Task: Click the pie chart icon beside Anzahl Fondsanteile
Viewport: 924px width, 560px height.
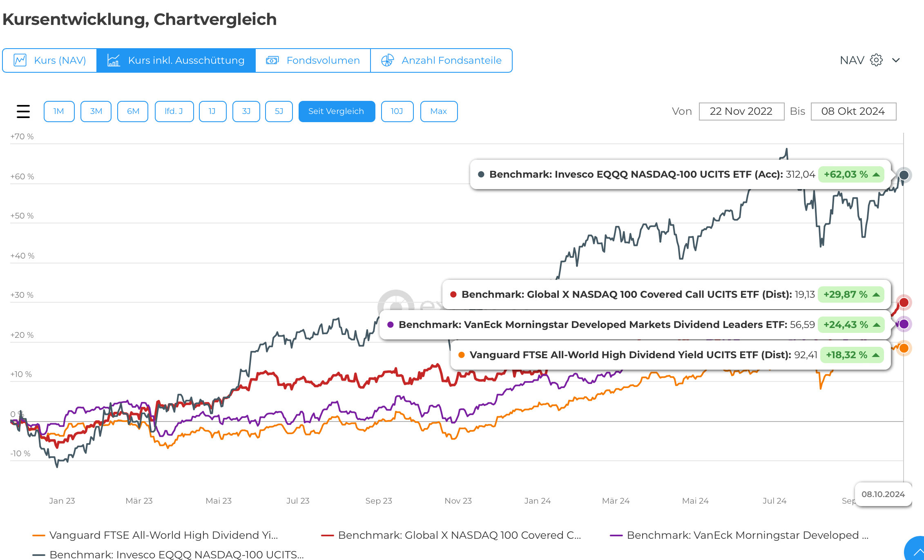Action: coord(387,60)
